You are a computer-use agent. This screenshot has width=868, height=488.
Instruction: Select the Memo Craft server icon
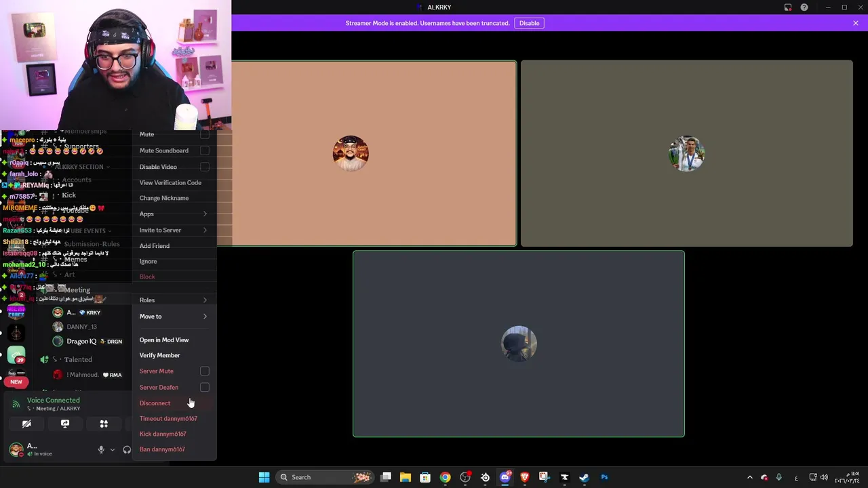point(16,312)
